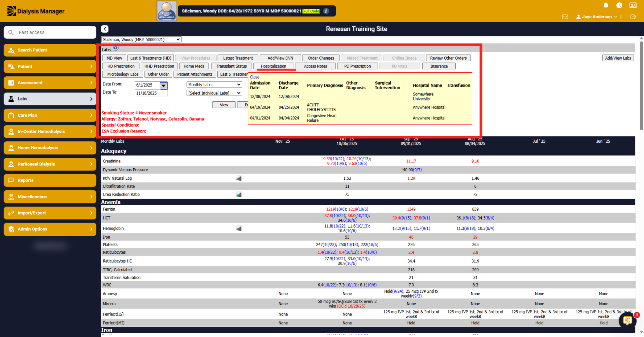The height and width of the screenshot is (337, 644).
Task: Click the Date To input field
Action: 151,93
